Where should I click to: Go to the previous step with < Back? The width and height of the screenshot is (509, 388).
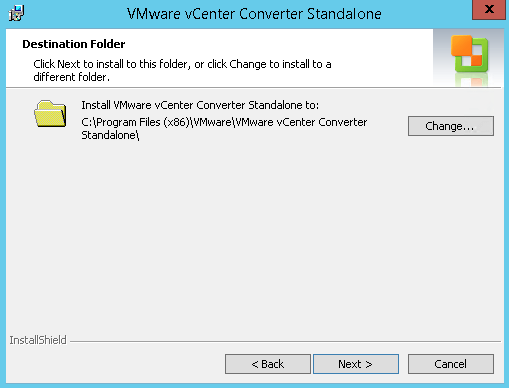[268, 364]
